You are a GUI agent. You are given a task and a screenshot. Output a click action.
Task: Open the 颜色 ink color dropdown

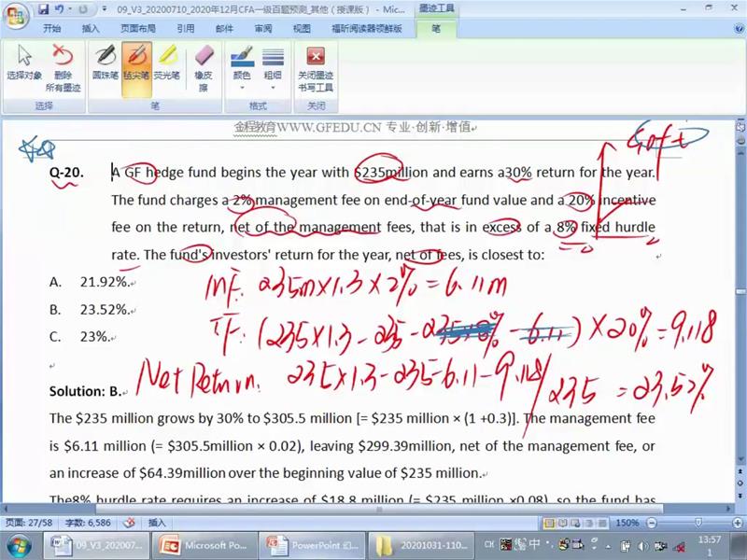pyautogui.click(x=242, y=67)
